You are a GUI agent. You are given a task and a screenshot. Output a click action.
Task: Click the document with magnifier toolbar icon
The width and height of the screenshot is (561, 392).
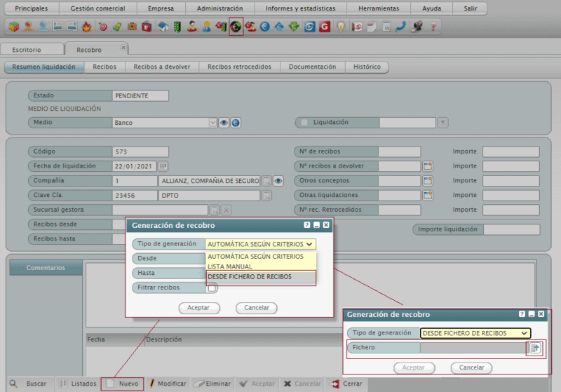point(386,27)
